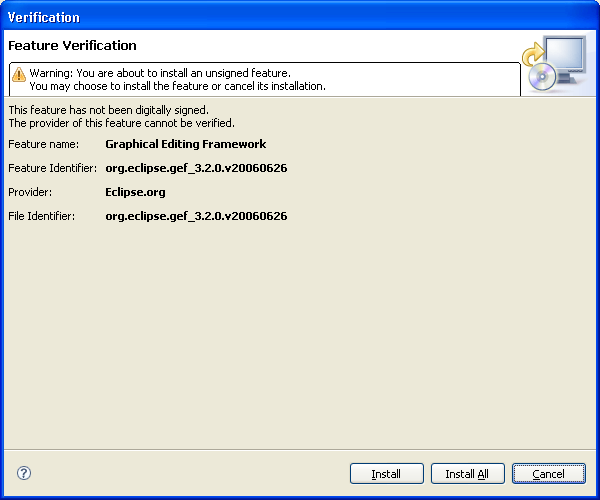Screen dimensions: 600x500
Task: Click the 'Feature name:' label
Action: [x=43, y=144]
